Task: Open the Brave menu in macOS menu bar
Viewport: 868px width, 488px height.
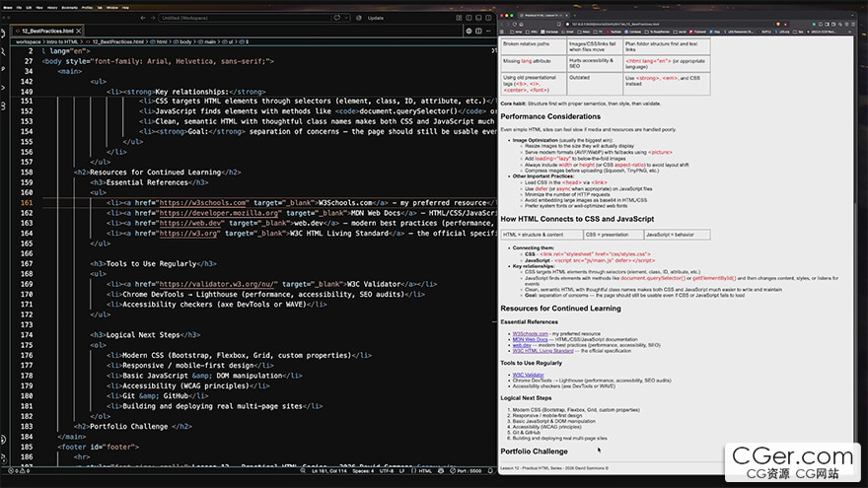Action: pos(8,8)
